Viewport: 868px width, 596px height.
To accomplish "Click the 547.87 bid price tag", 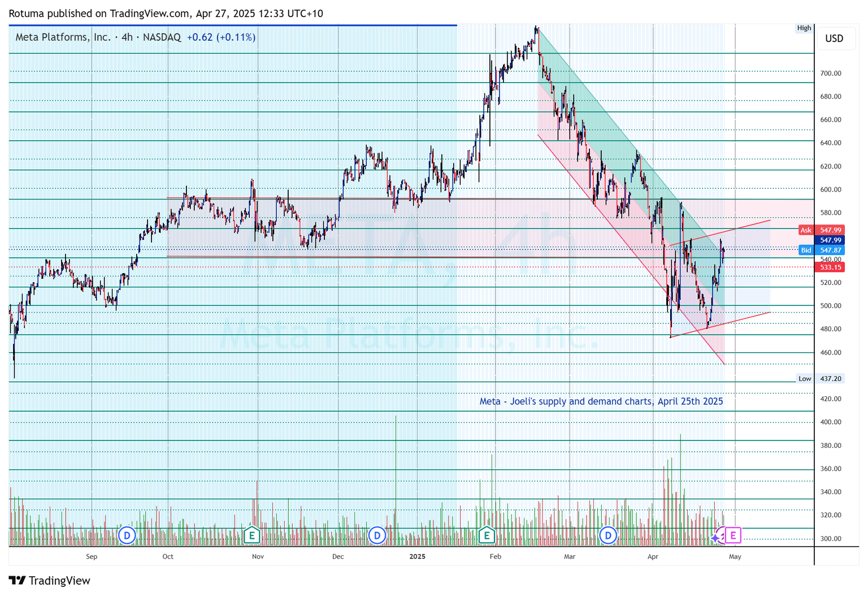I will 830,250.
